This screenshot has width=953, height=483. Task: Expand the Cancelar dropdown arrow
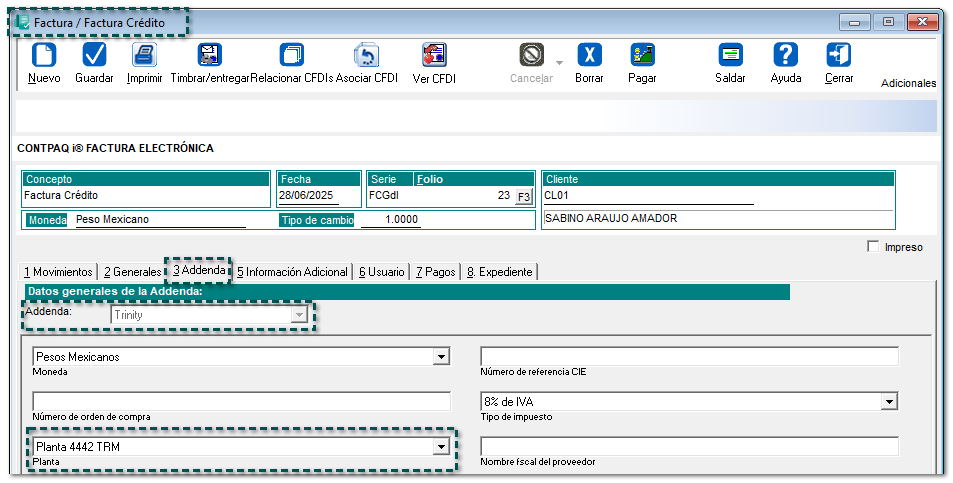(x=559, y=63)
